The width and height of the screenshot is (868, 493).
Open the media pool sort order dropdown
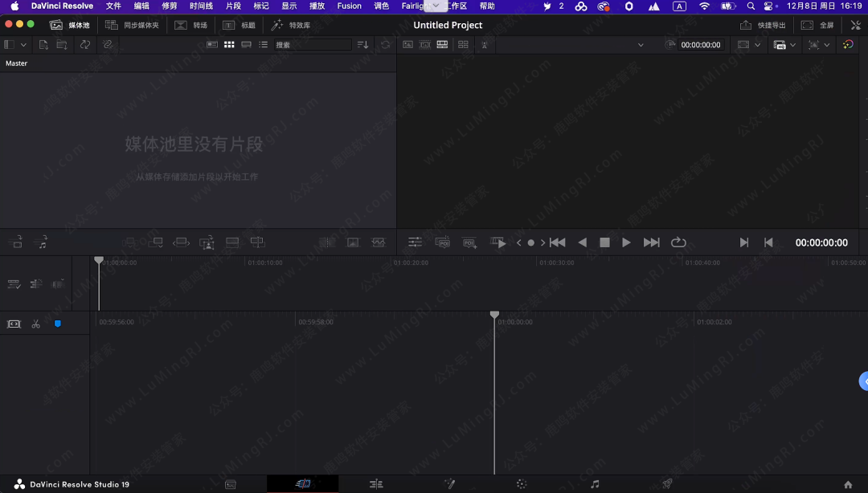(x=362, y=45)
